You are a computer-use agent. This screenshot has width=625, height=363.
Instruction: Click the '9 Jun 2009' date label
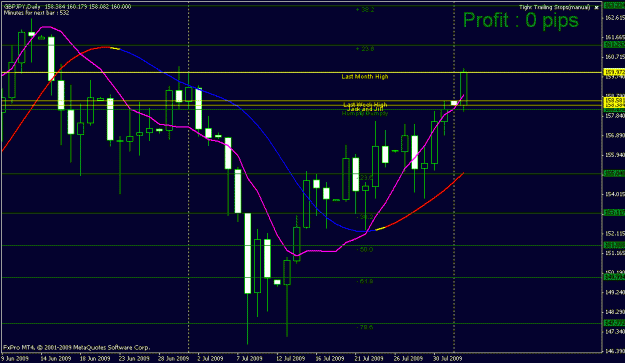point(15,359)
